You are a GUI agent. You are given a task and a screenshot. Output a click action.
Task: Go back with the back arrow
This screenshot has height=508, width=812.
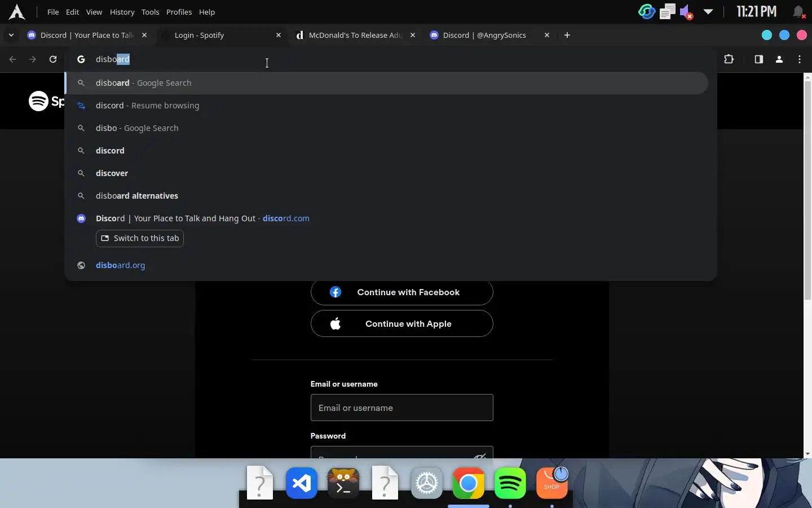tap(12, 59)
